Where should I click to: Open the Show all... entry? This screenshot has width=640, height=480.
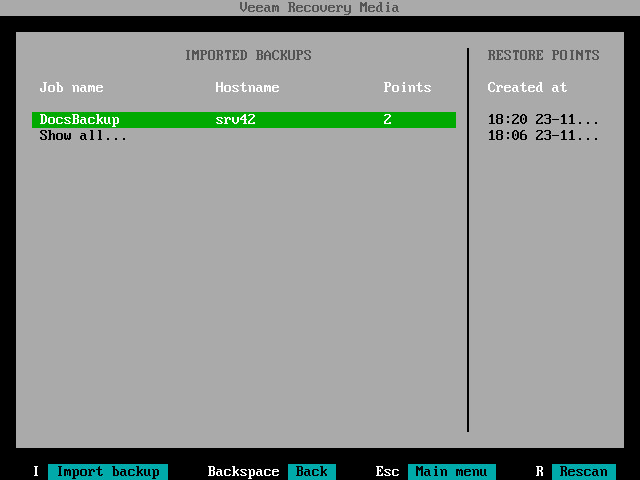[x=83, y=136]
